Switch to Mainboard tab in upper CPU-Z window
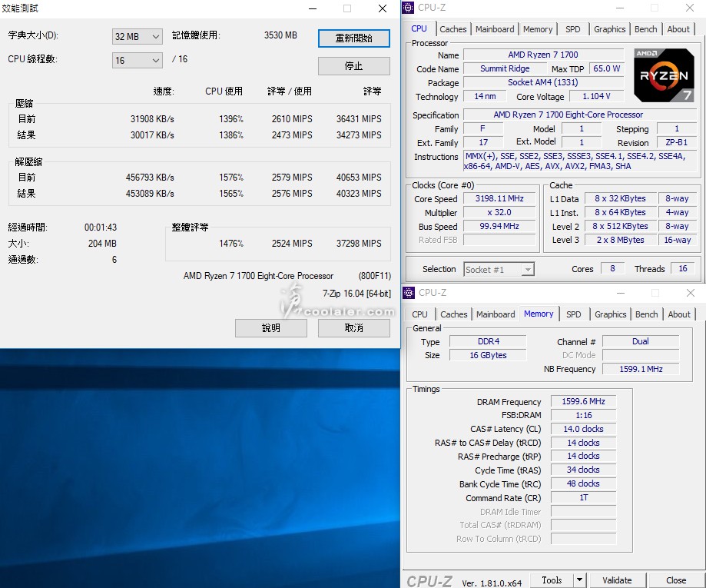 (495, 29)
